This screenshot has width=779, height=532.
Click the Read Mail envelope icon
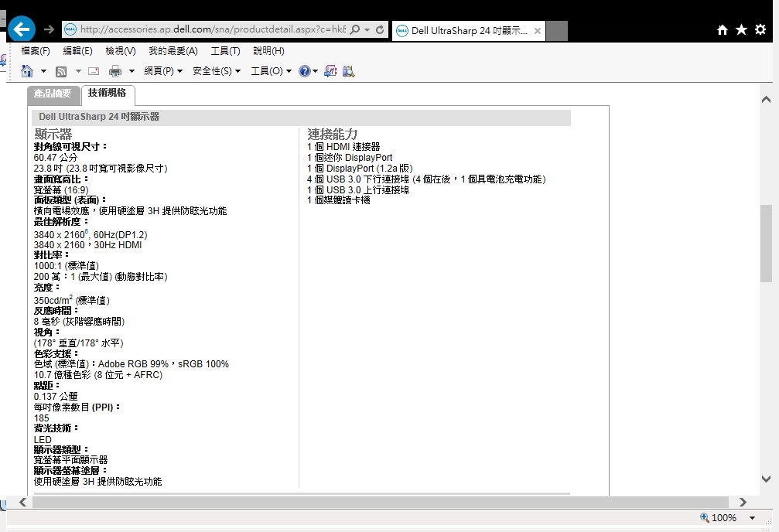tap(94, 71)
